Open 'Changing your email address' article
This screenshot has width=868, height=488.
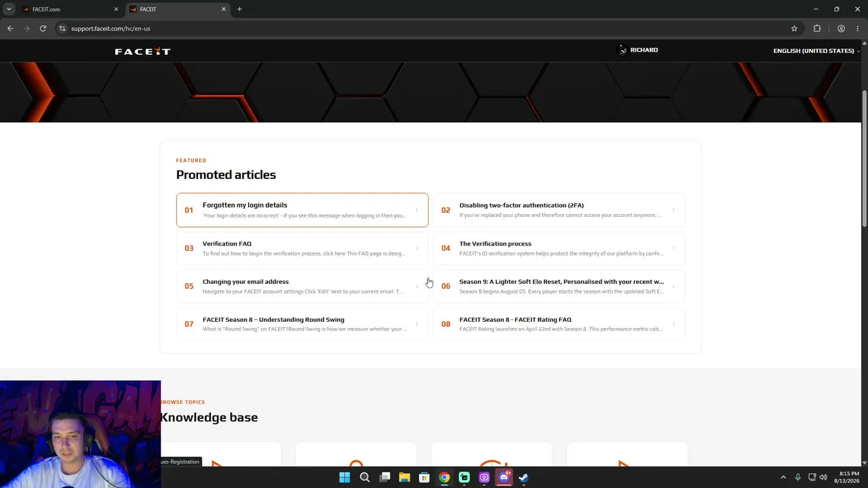click(x=302, y=286)
